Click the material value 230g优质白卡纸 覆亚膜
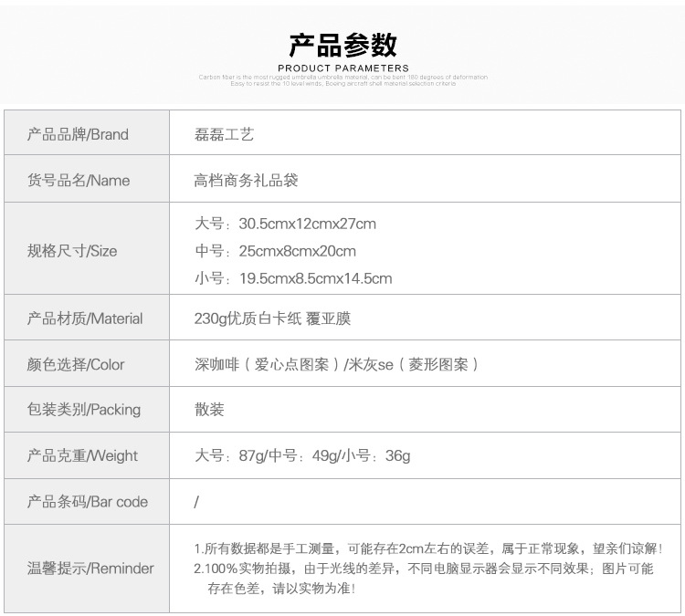 click(x=272, y=318)
